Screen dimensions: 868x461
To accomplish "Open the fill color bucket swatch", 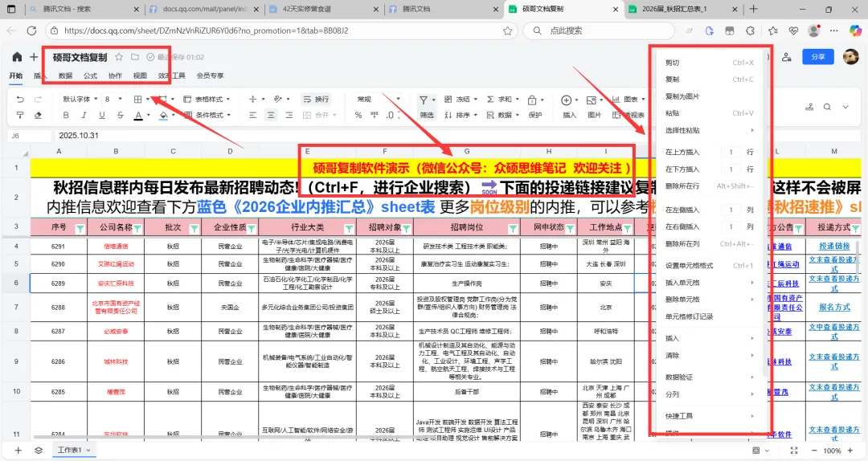I will [163, 115].
